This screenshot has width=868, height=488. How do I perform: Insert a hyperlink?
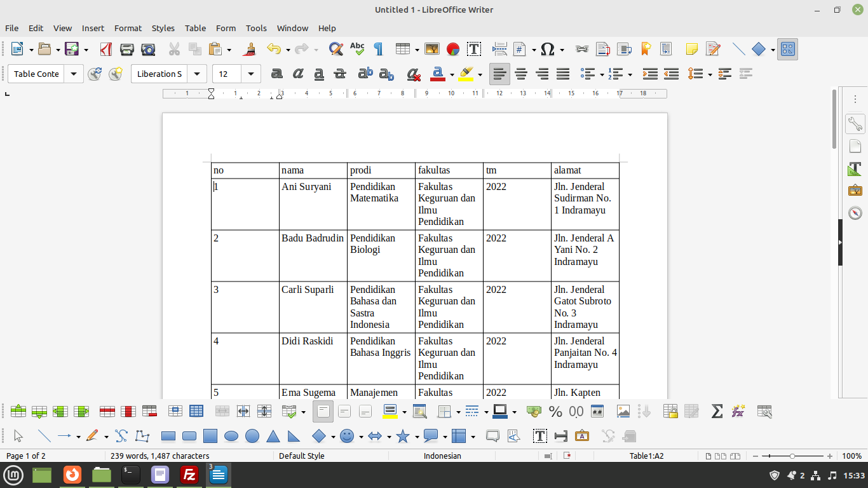(582, 49)
